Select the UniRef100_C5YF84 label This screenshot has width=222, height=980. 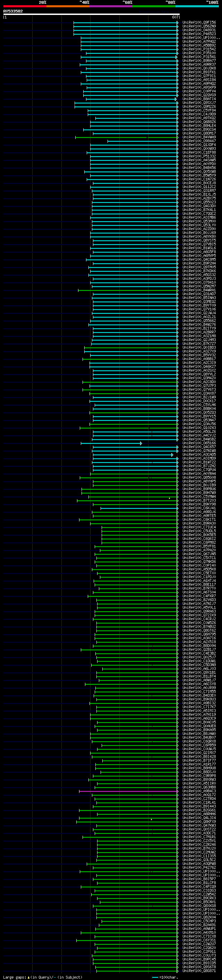199,110
